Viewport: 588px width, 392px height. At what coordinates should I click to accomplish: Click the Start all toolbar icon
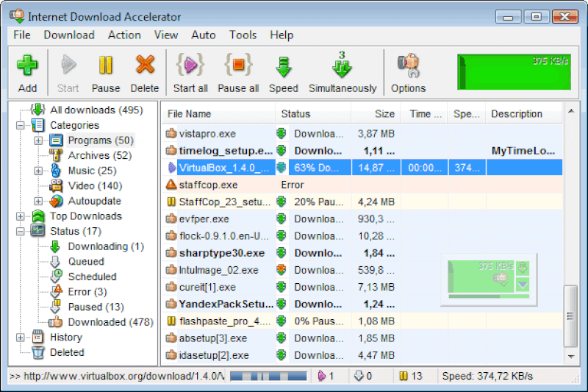[190, 73]
